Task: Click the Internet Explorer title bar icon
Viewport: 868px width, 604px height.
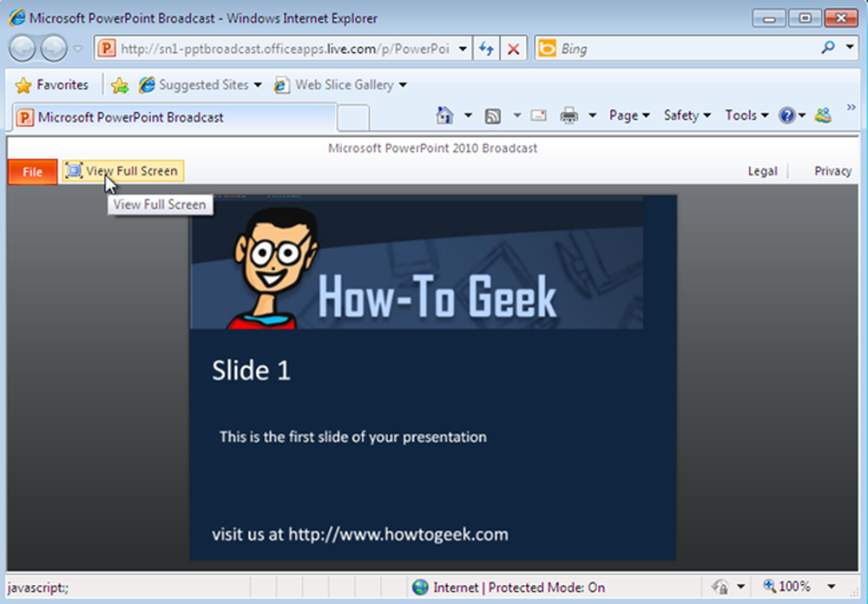Action: pos(16,17)
